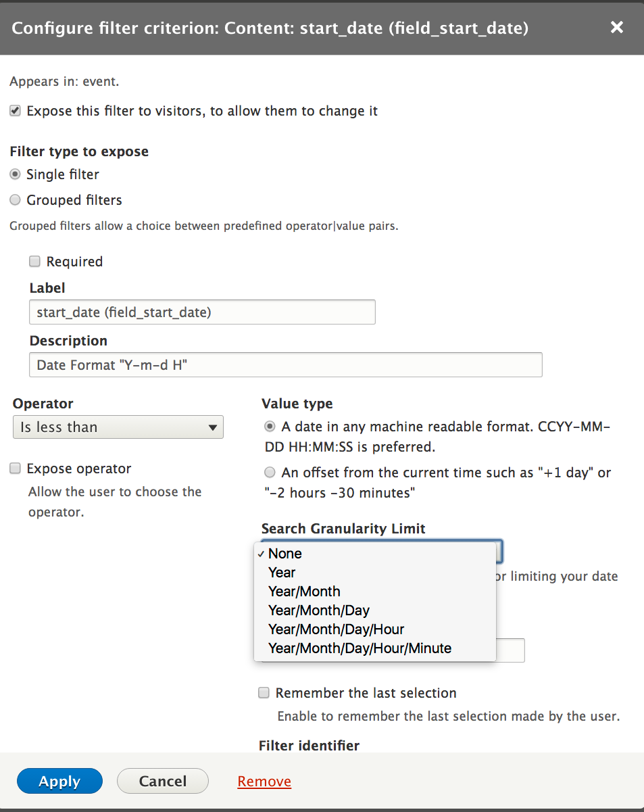Viewport: 644px width, 812px height.
Task: Select the machine readable date value type
Action: [270, 427]
